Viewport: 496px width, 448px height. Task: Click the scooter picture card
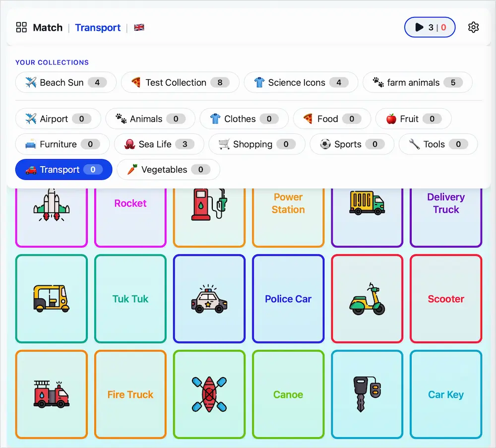pyautogui.click(x=367, y=298)
